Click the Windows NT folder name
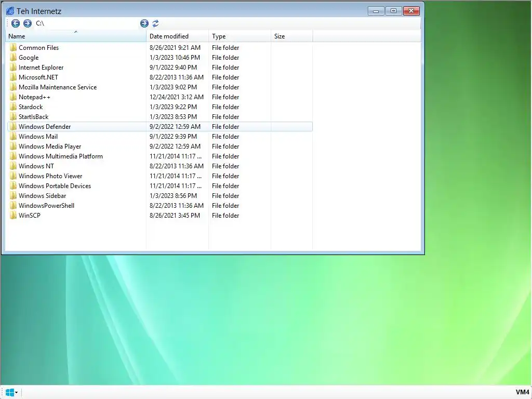The height and width of the screenshot is (399, 532). click(36, 166)
